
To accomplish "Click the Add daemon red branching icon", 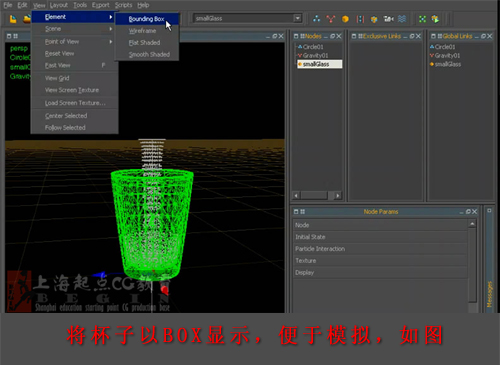I will (331, 19).
